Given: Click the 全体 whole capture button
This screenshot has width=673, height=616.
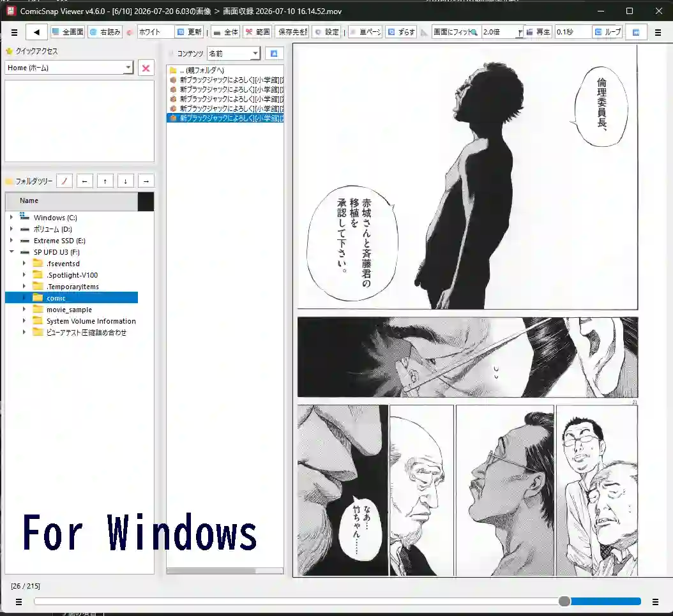Looking at the screenshot, I should tap(226, 32).
